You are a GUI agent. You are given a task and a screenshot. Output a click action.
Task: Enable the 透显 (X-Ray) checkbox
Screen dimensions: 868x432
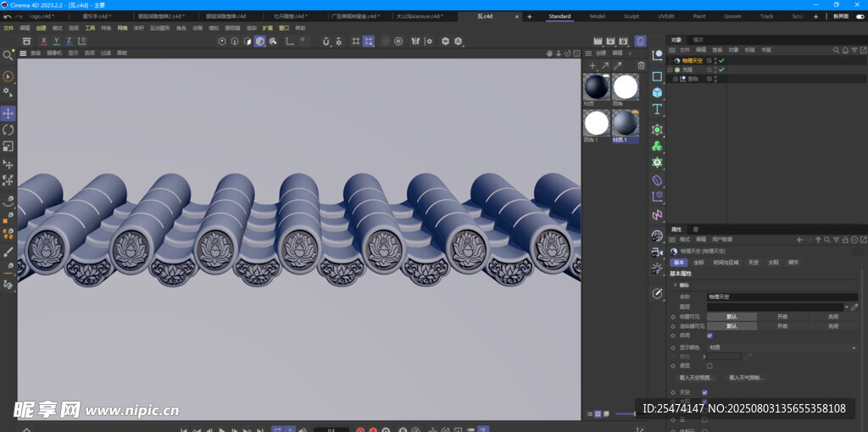pyautogui.click(x=709, y=366)
